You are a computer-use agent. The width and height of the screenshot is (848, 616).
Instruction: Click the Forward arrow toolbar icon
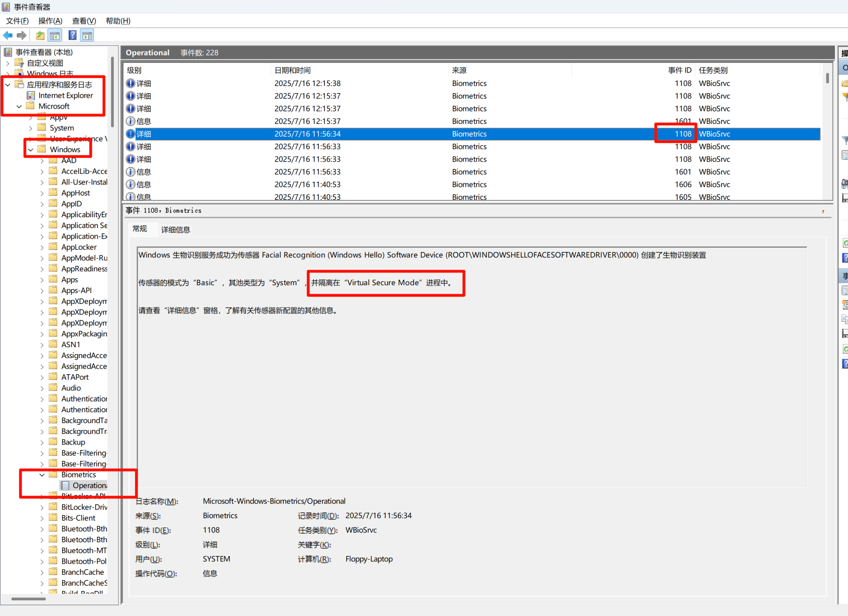point(22,36)
